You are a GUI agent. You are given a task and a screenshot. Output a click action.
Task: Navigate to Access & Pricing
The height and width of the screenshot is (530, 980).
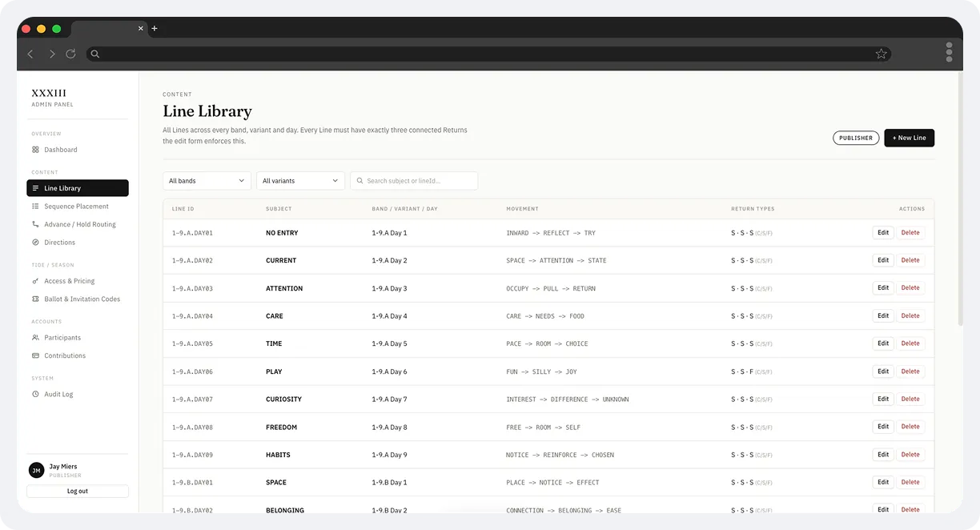pyautogui.click(x=78, y=281)
